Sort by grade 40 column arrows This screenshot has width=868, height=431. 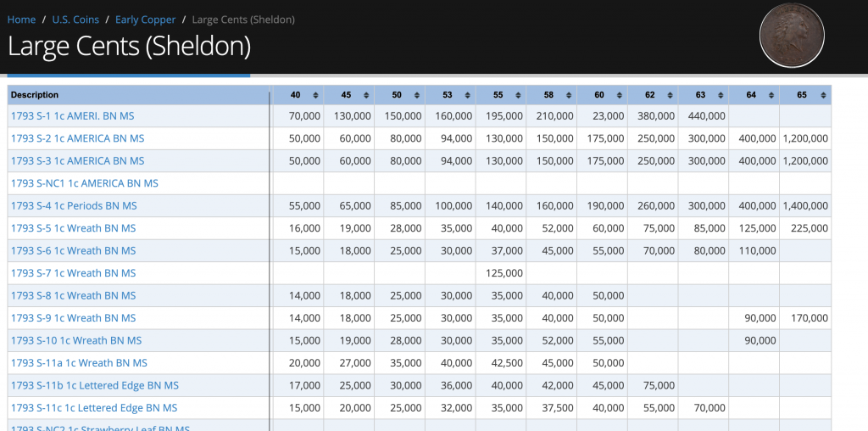[x=315, y=95]
